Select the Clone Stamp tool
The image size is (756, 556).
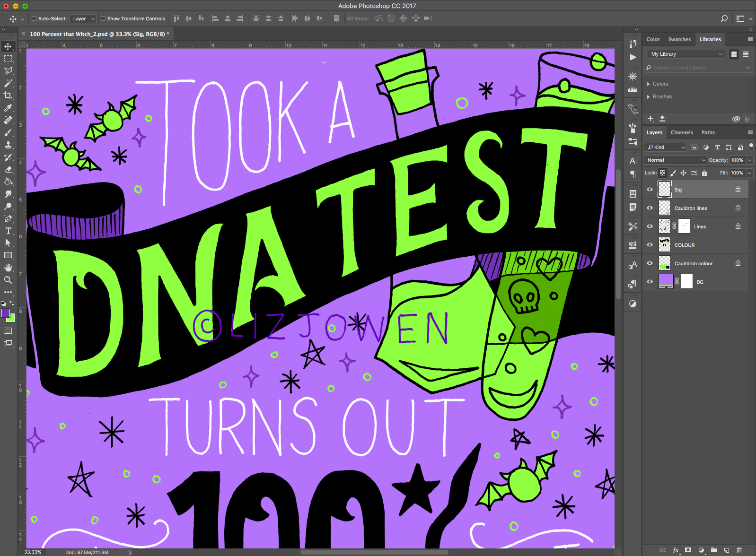pyautogui.click(x=8, y=145)
